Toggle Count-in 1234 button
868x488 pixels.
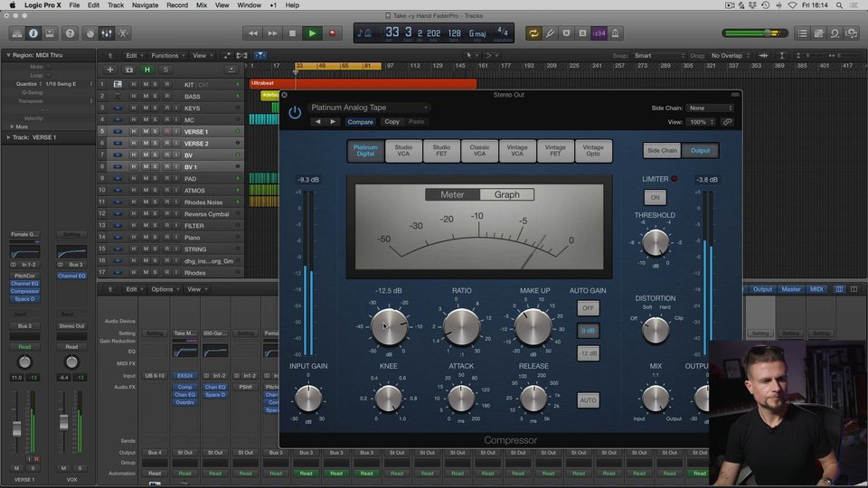point(599,33)
